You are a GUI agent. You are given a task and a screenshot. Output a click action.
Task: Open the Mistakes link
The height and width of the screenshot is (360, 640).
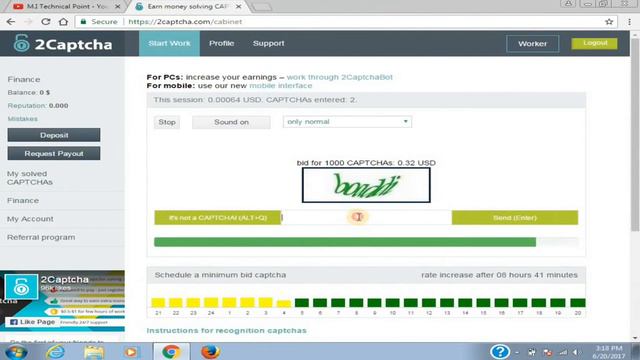pos(22,119)
